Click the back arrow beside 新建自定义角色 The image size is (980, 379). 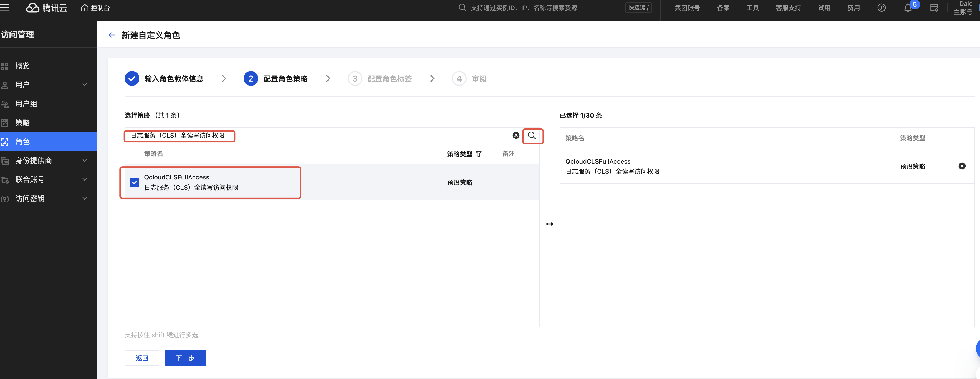click(112, 35)
